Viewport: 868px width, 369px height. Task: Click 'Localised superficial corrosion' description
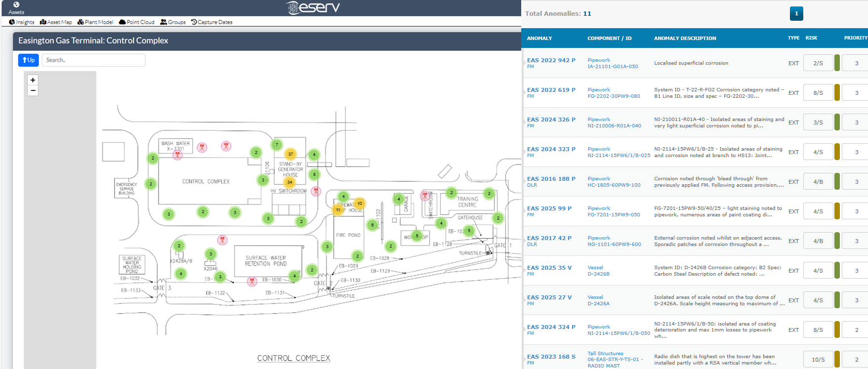click(x=691, y=63)
